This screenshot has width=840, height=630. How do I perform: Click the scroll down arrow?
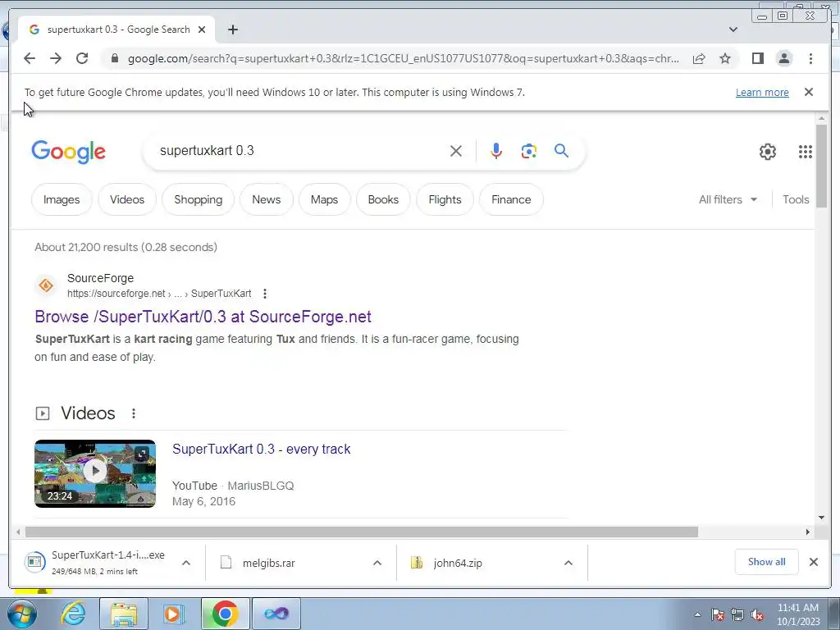821,518
